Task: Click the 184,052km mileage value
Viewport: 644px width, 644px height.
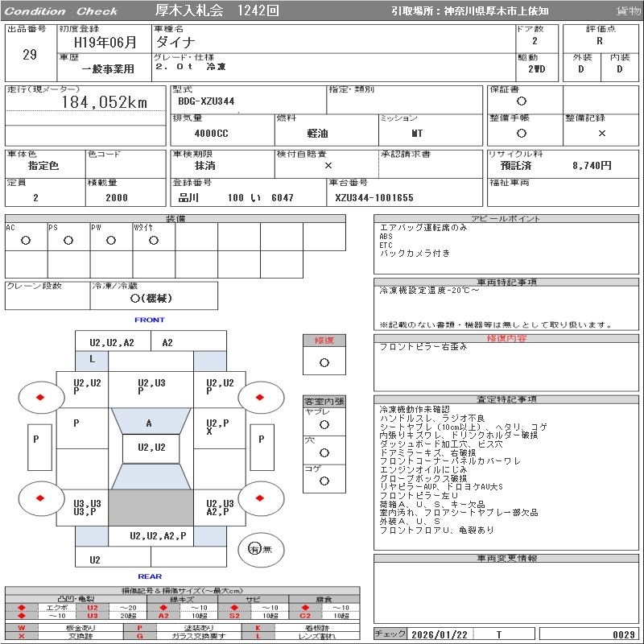Action: [x=104, y=102]
